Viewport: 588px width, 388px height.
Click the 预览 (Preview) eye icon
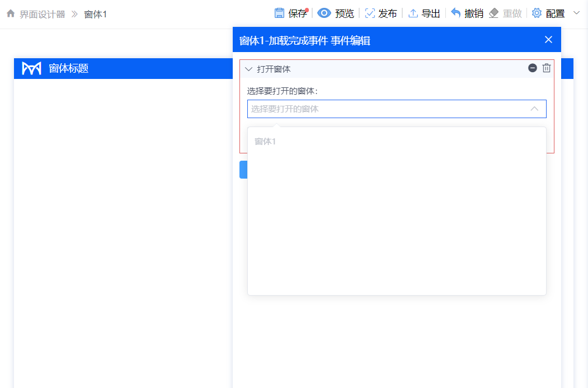tap(323, 13)
